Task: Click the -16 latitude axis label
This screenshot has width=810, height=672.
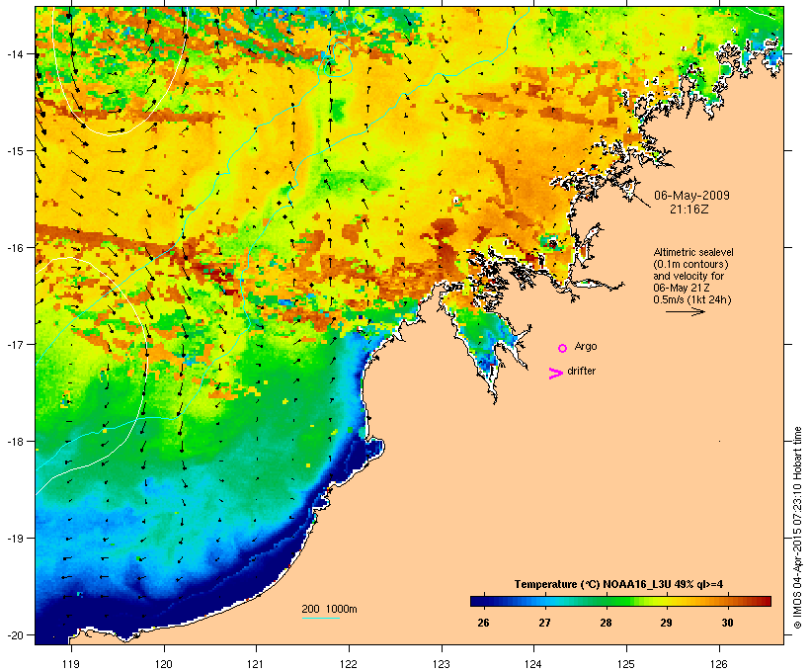Action: (14, 248)
